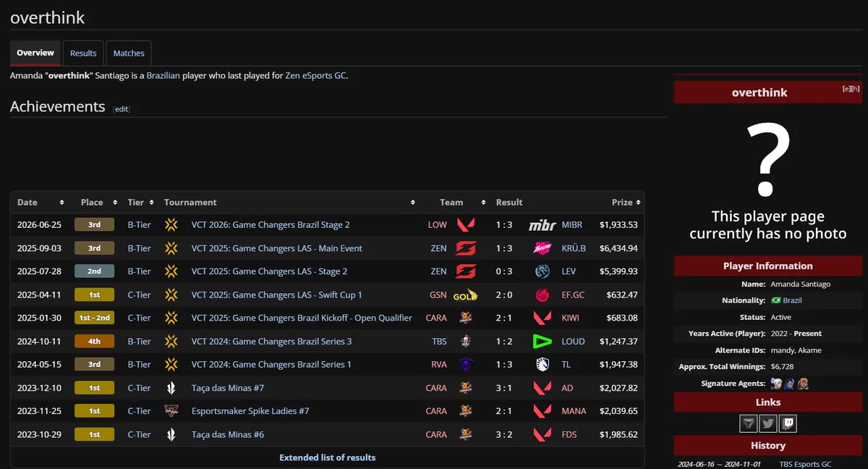Click the LEV opponent logo
Screen dimensions: 868x469
[542, 271]
